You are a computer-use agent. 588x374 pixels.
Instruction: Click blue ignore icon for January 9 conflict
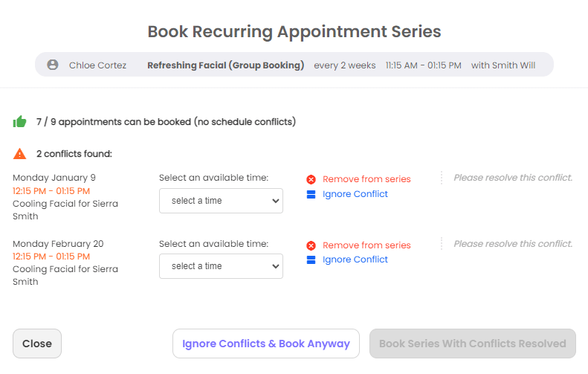click(311, 195)
